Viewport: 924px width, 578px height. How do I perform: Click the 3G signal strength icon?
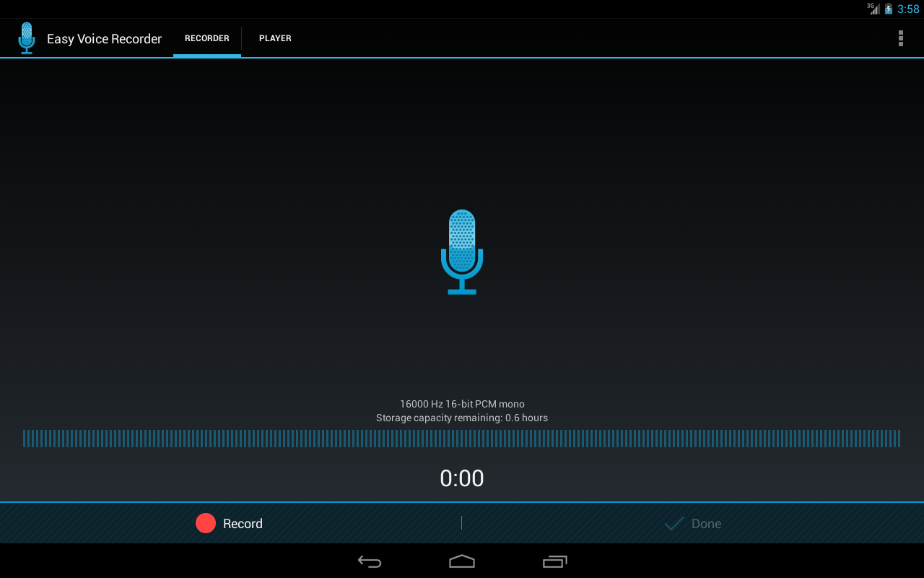coord(873,9)
